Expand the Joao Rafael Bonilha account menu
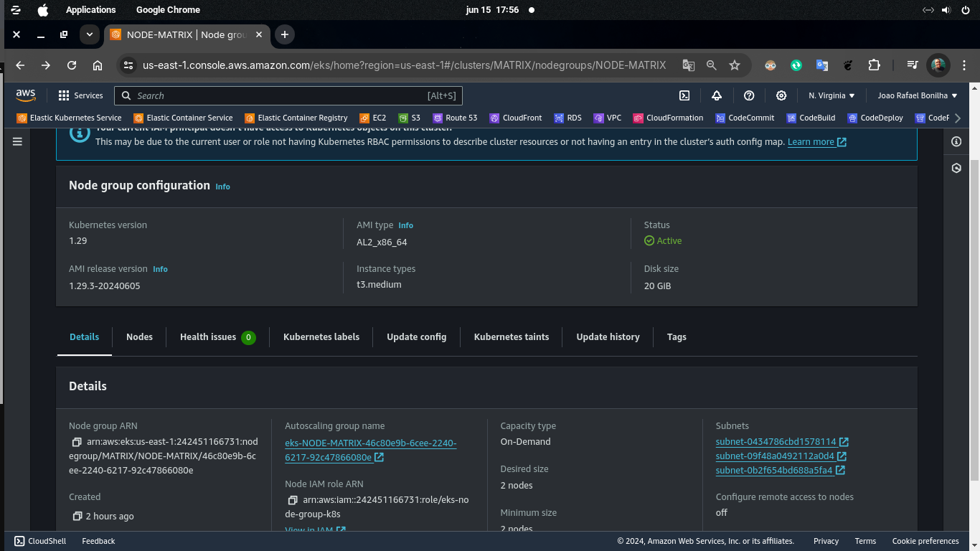Image resolution: width=980 pixels, height=551 pixels. pyautogui.click(x=918, y=95)
